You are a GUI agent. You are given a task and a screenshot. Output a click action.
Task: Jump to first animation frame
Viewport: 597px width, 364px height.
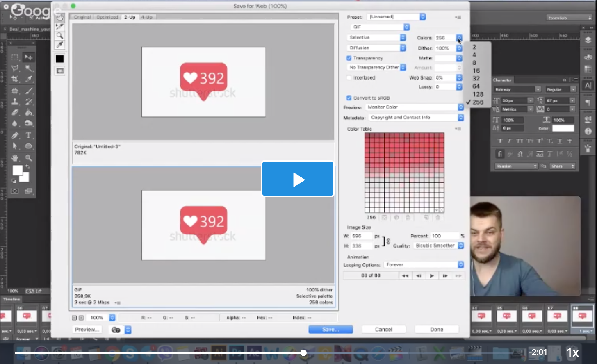coord(405,276)
